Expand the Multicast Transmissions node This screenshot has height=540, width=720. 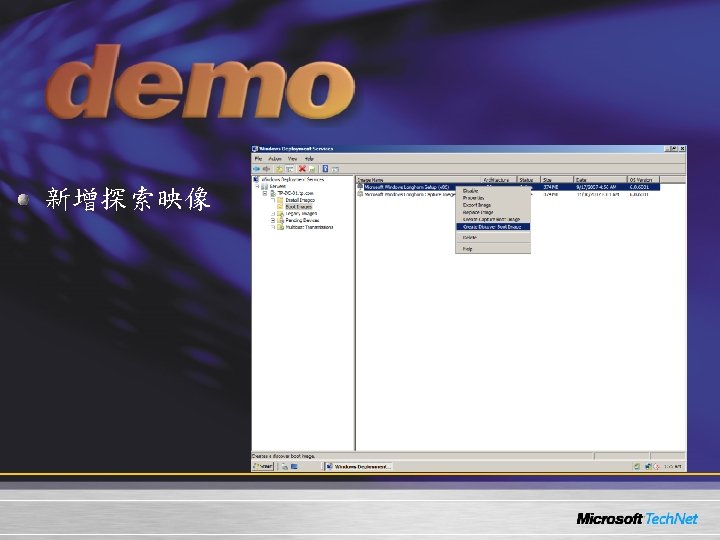click(x=272, y=227)
